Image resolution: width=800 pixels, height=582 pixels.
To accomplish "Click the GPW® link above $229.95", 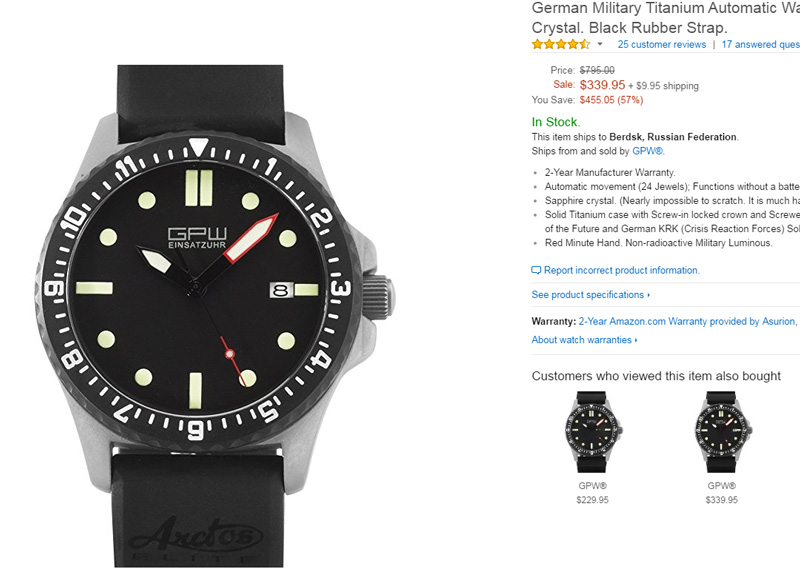I will [593, 485].
